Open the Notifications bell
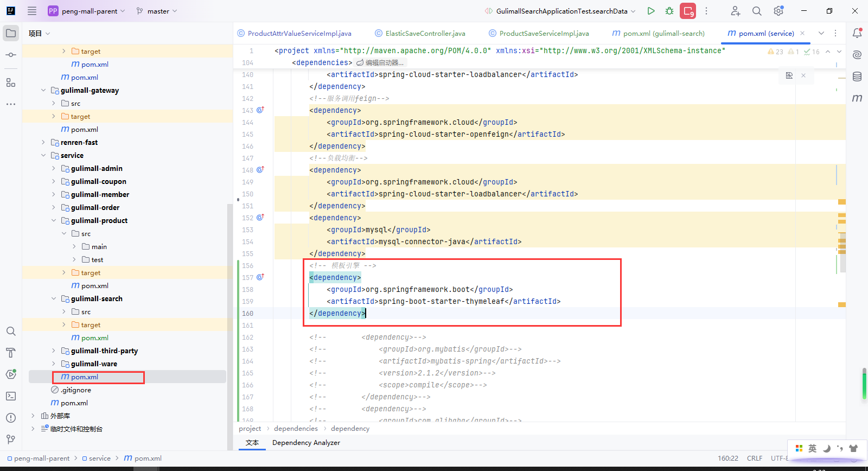This screenshot has width=868, height=471. [857, 33]
